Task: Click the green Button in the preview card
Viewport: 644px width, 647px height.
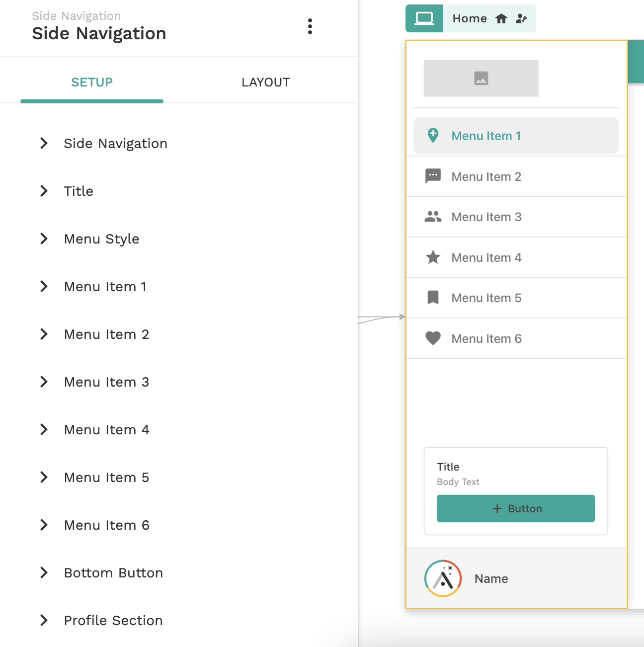Action: pyautogui.click(x=516, y=508)
